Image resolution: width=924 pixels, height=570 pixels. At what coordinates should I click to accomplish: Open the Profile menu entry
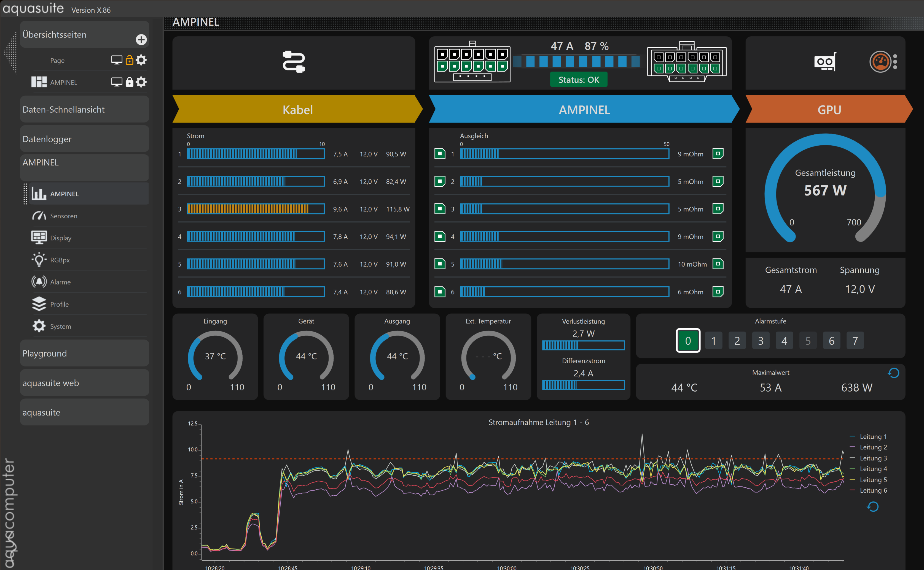pos(59,304)
